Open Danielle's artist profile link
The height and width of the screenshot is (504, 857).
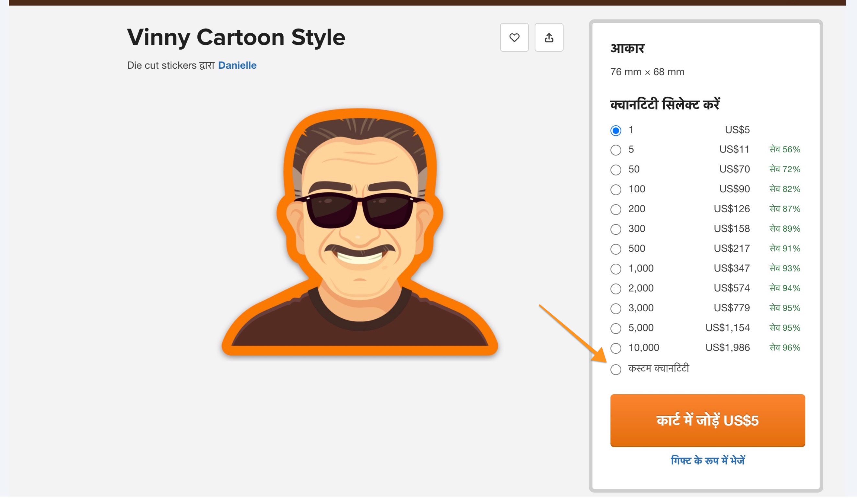[x=237, y=65]
